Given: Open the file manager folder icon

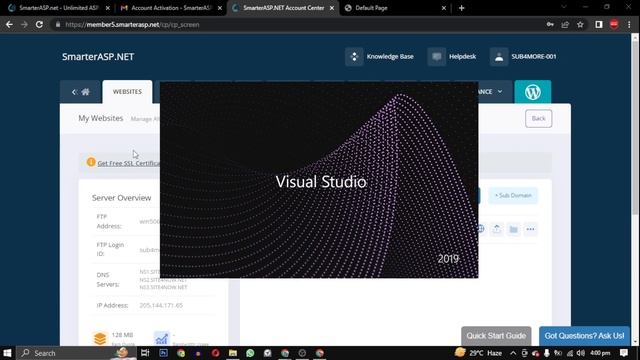Looking at the screenshot, I should coord(513,229).
